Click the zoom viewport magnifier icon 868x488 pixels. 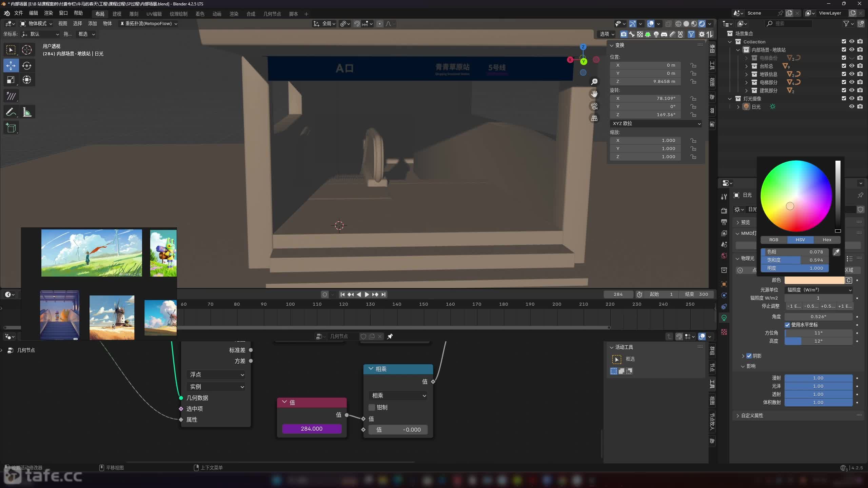(594, 82)
